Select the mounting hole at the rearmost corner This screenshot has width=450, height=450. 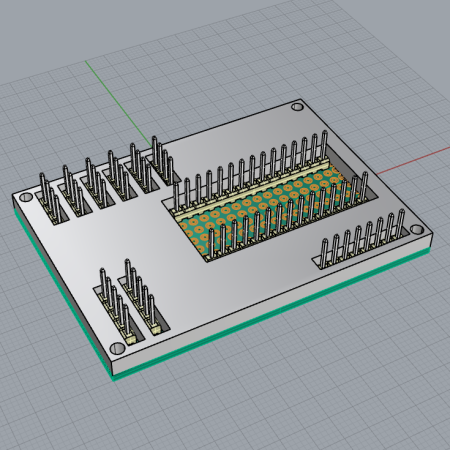297,107
